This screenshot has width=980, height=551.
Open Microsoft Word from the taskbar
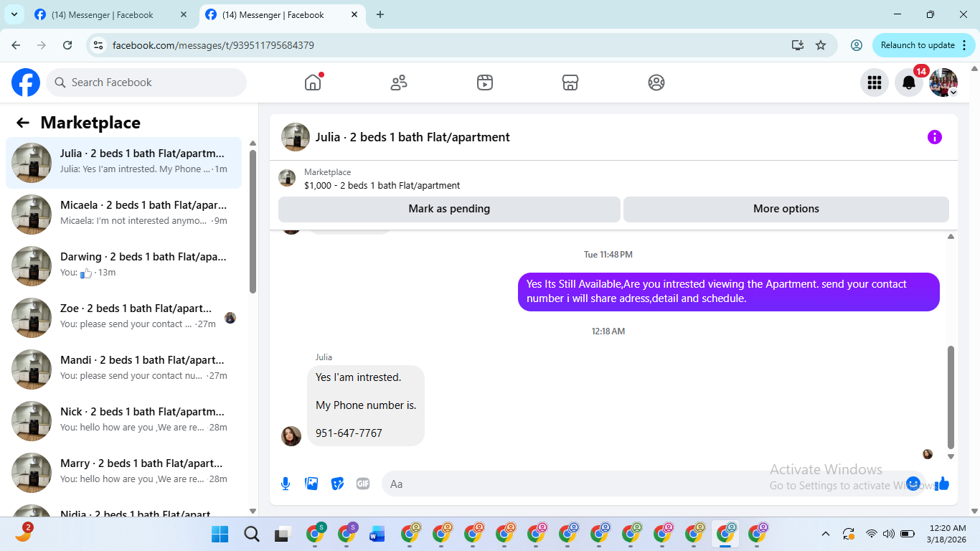pos(377,534)
